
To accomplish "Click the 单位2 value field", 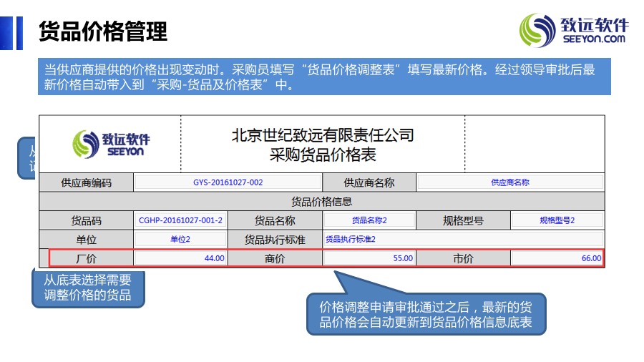I will pos(180,239).
